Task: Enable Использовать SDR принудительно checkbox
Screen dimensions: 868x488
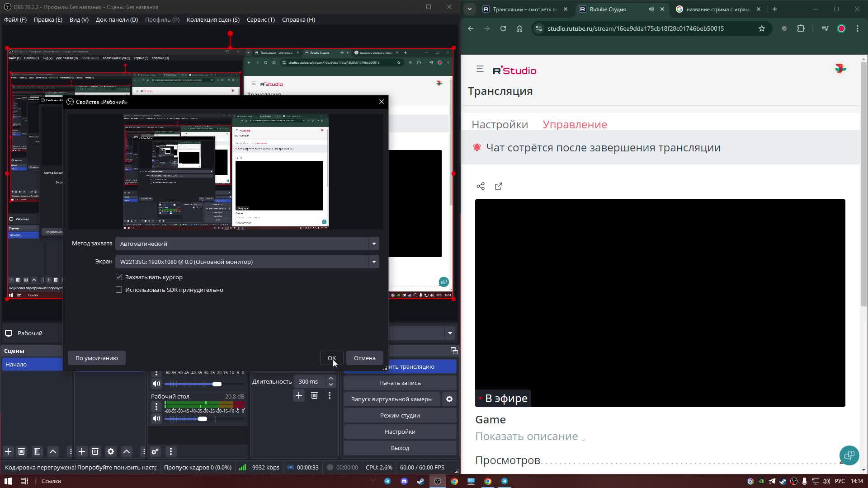Action: click(x=119, y=290)
